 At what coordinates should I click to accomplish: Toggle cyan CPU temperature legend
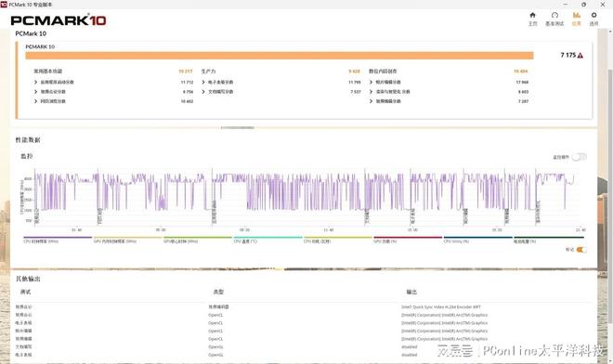(x=267, y=240)
